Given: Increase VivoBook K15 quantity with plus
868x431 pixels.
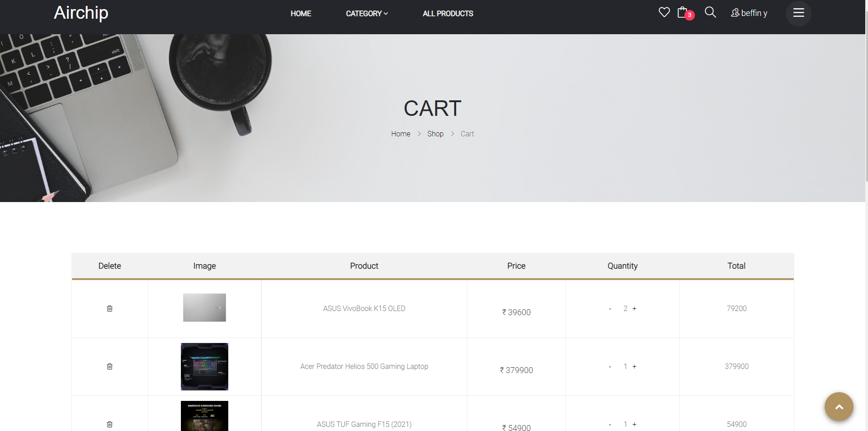Looking at the screenshot, I should pyautogui.click(x=635, y=308).
